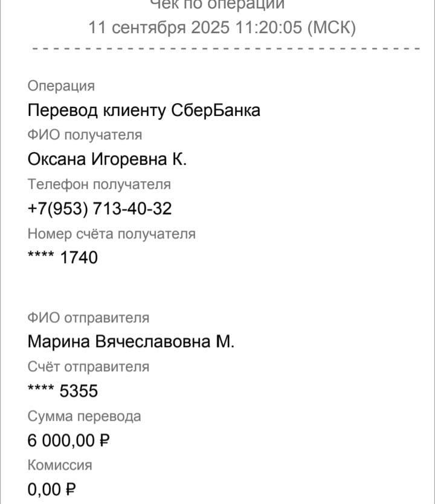Click the time 11:20:05 (МСК)
The height and width of the screenshot is (504, 435).
tap(295, 27)
